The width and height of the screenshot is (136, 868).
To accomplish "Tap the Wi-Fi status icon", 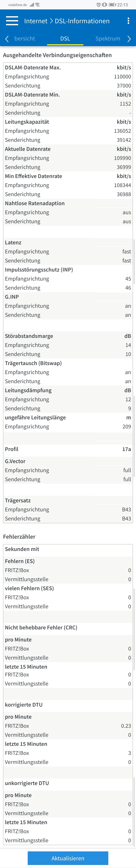I will pyautogui.click(x=37, y=5).
